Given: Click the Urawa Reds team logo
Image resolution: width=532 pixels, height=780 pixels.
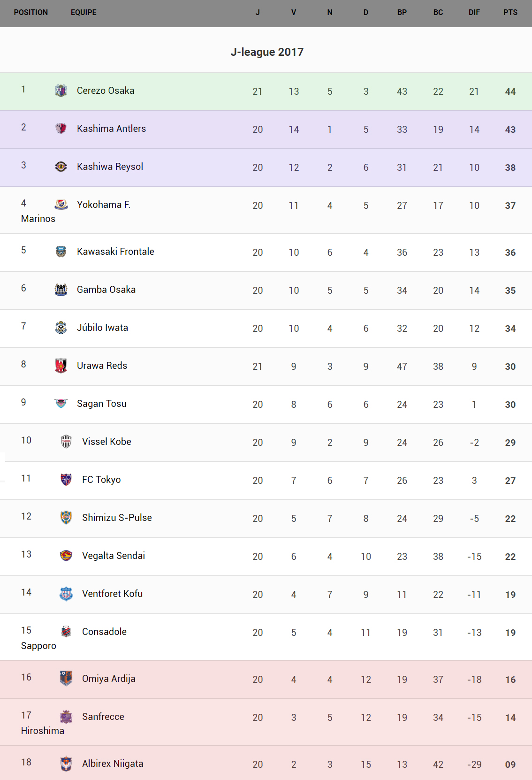Looking at the screenshot, I should coord(61,366).
